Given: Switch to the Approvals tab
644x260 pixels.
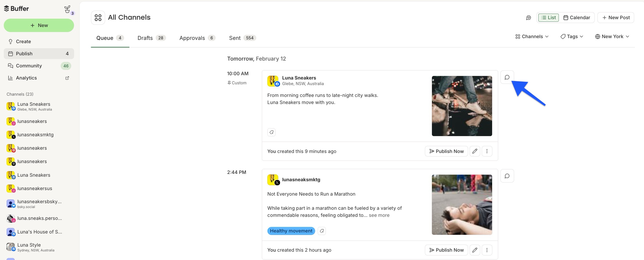Looking at the screenshot, I should pyautogui.click(x=197, y=38).
